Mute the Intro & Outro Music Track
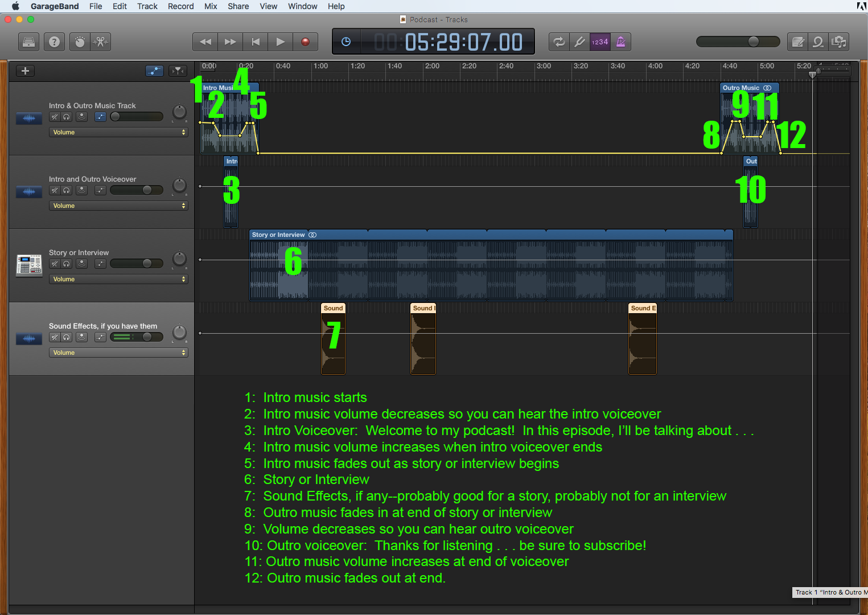Image resolution: width=868 pixels, height=615 pixels. tap(54, 117)
